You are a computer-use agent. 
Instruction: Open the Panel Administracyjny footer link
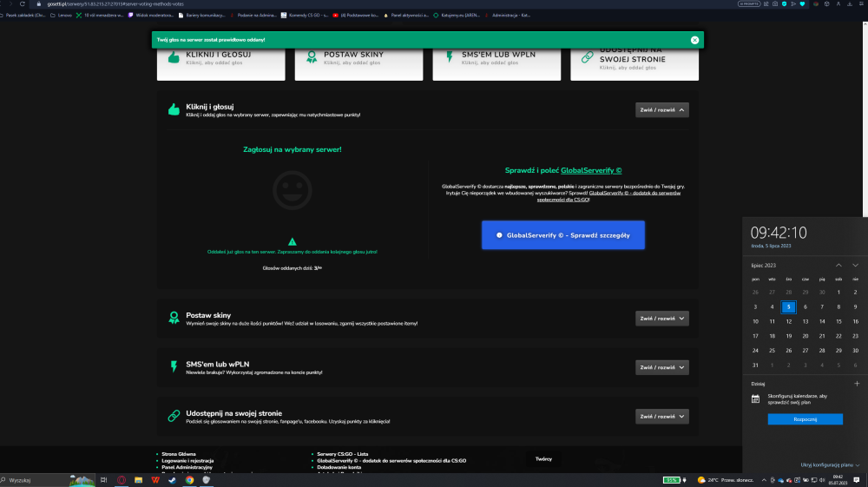[x=187, y=467]
